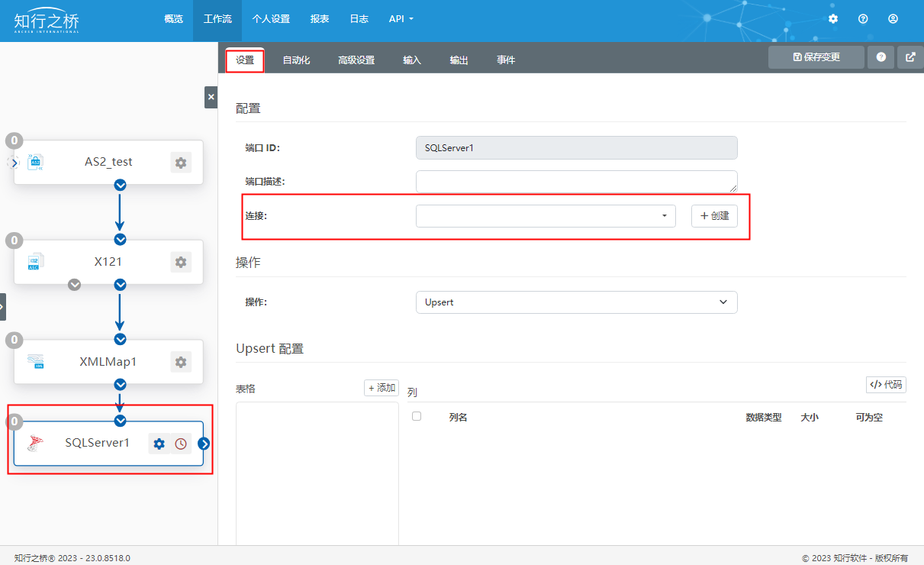Click the SQLServer1 blue gear icon
The height and width of the screenshot is (565, 924).
click(159, 444)
